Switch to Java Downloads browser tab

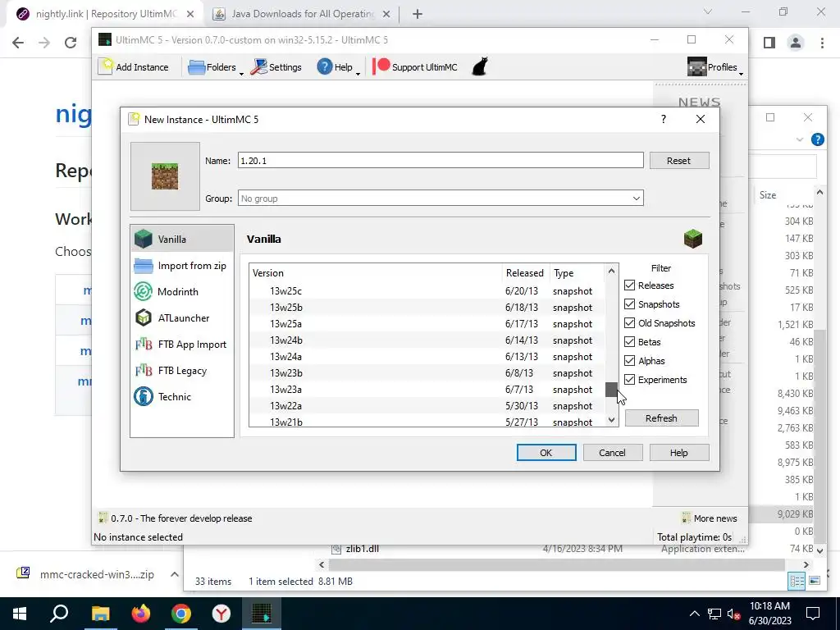(x=302, y=14)
